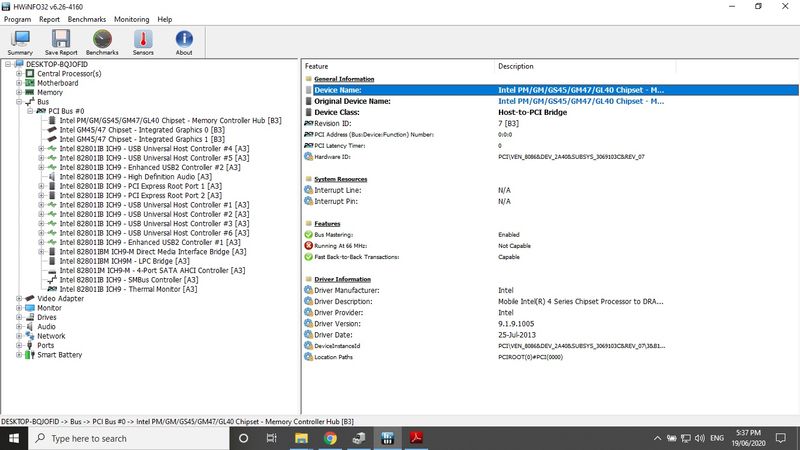Open Task View from the taskbar
800x450 pixels.
[271, 438]
